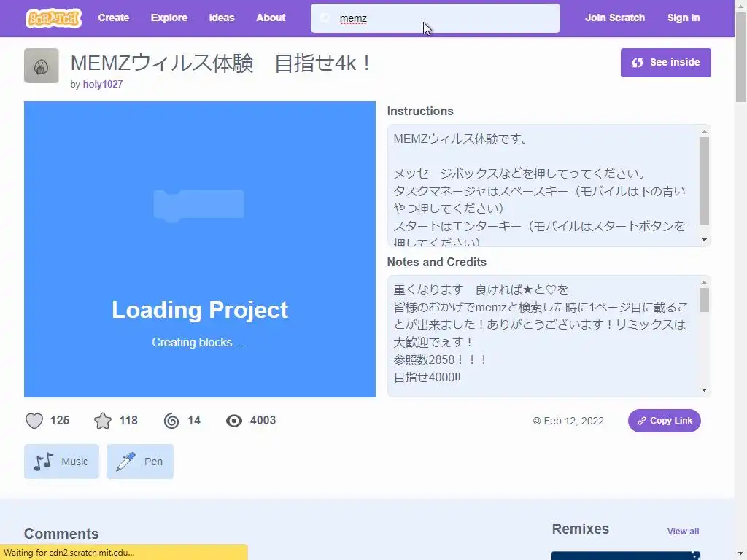The height and width of the screenshot is (560, 747).
Task: Open the Scratch logo home link
Action: (53, 18)
